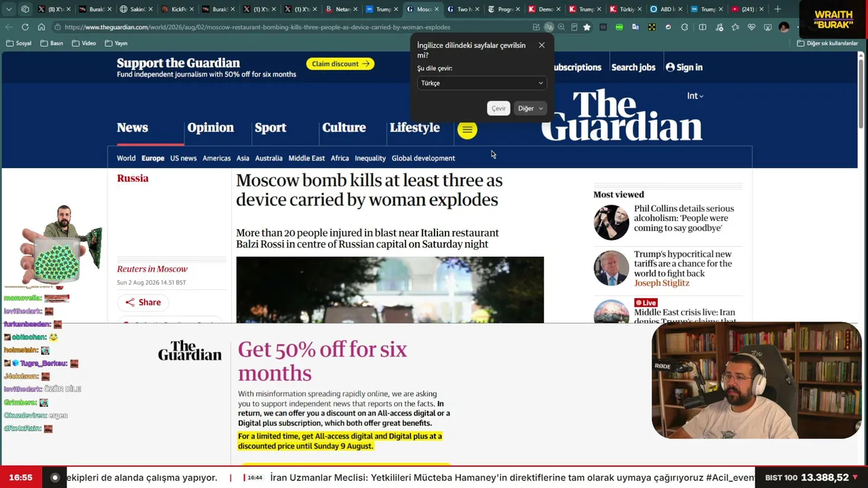This screenshot has height=488, width=868.
Task: Open the Opinion section tab
Action: coord(210,128)
